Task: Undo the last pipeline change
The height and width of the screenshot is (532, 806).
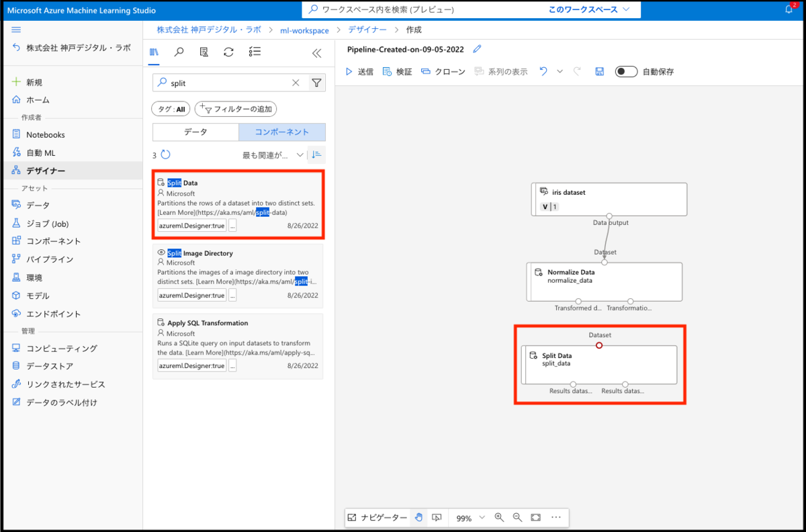Action: pyautogui.click(x=543, y=71)
